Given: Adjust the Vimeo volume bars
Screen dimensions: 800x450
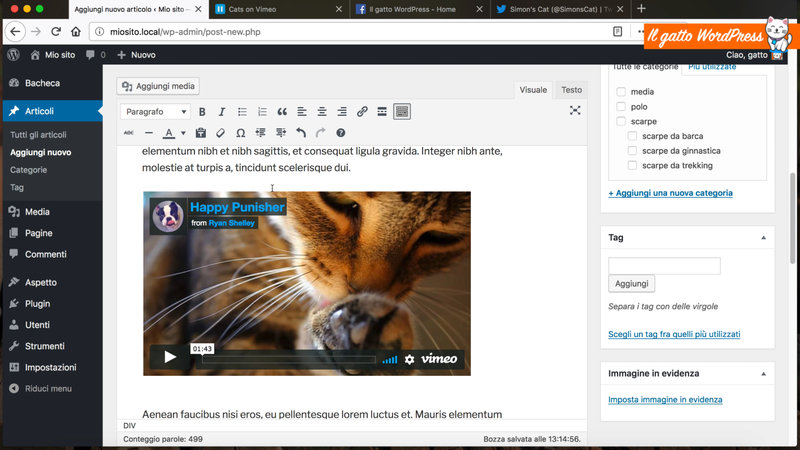Looking at the screenshot, I should [x=390, y=360].
